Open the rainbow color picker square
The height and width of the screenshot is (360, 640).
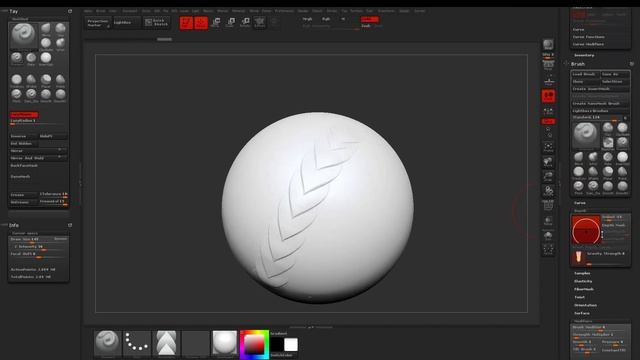(x=254, y=345)
